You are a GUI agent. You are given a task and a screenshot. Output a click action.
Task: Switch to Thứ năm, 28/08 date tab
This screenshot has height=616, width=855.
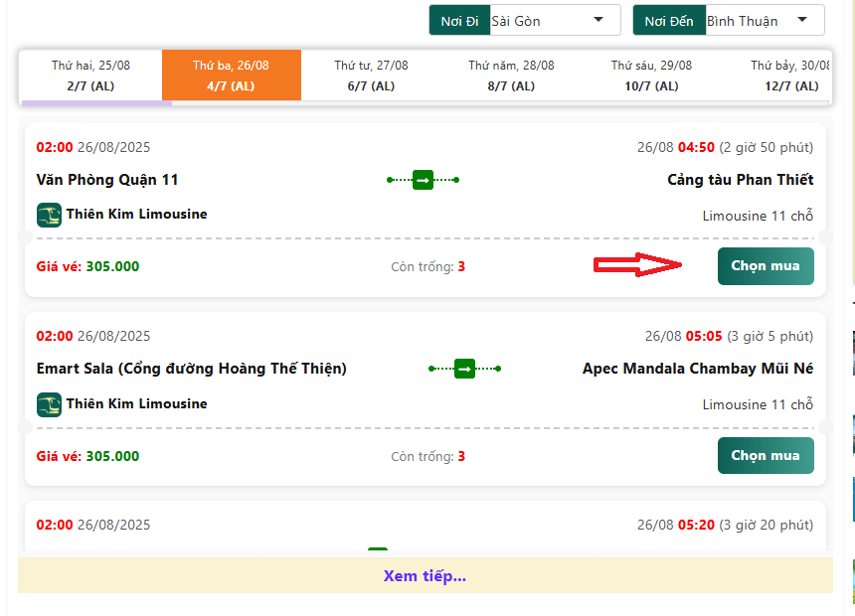click(511, 76)
